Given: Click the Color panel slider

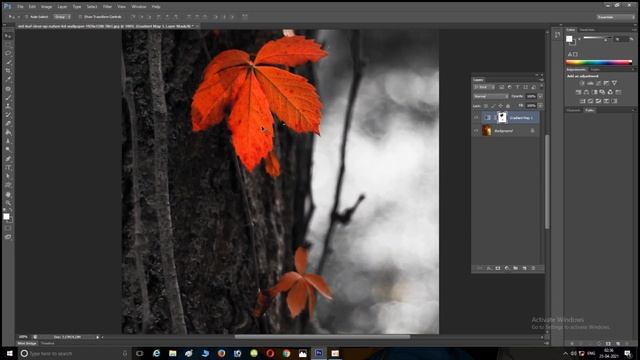Looking at the screenshot, I should click(x=597, y=38).
